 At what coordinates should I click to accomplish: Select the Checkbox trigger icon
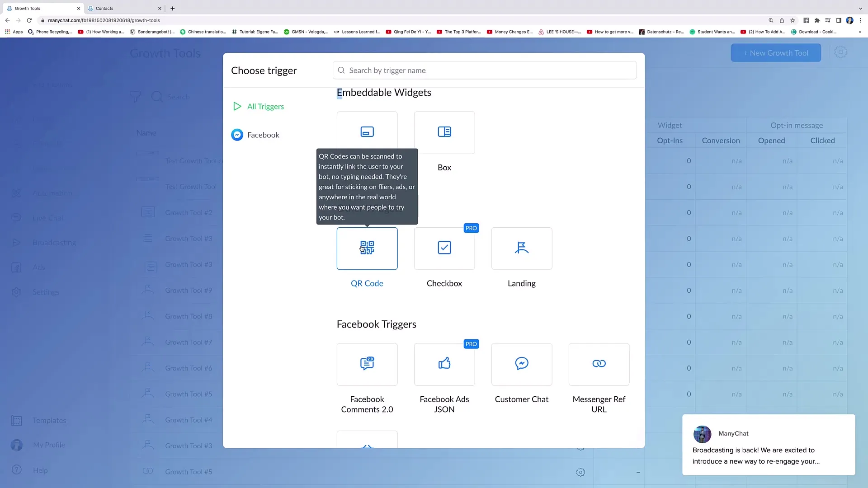pos(444,247)
